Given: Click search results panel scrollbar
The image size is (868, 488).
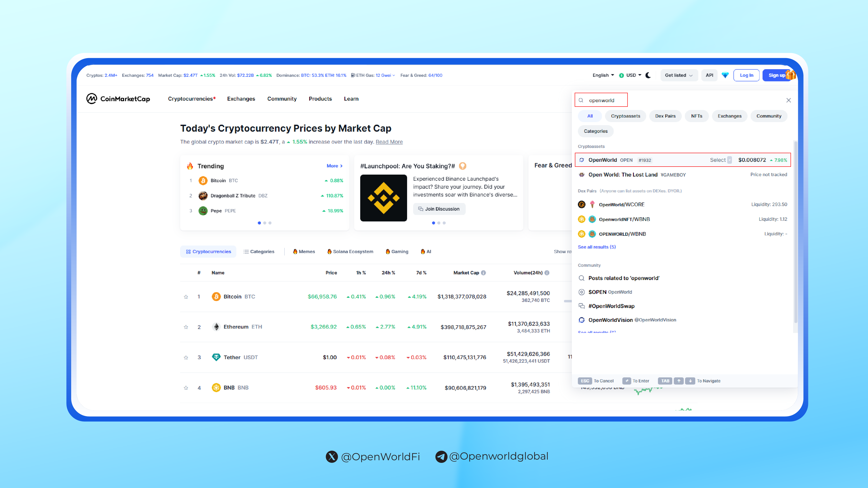Looking at the screenshot, I should click(x=796, y=232).
